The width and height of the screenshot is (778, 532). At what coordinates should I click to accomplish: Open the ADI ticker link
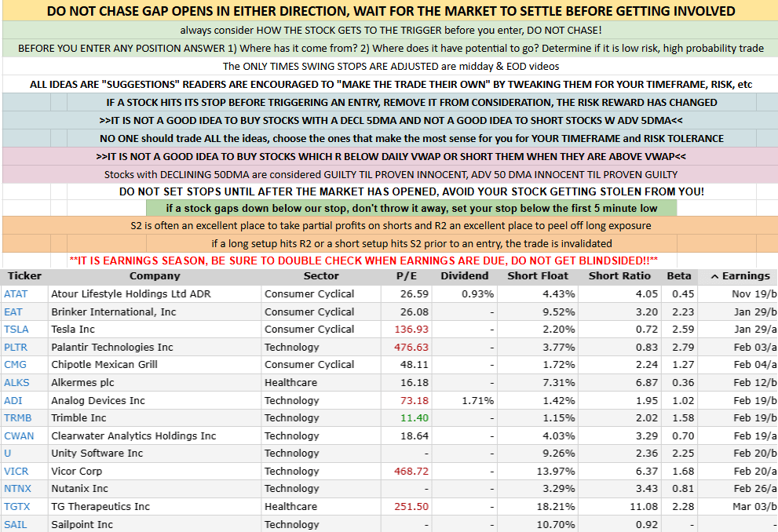pos(13,401)
